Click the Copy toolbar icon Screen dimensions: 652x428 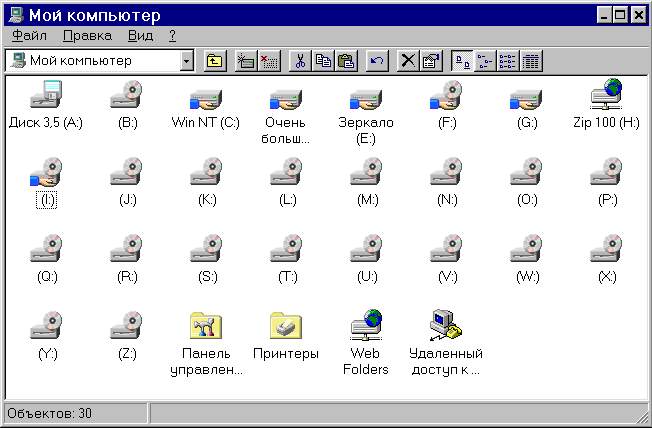tap(323, 61)
